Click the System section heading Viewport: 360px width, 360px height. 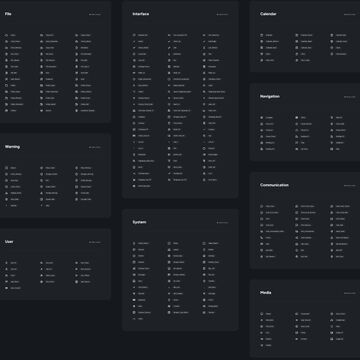click(x=139, y=222)
